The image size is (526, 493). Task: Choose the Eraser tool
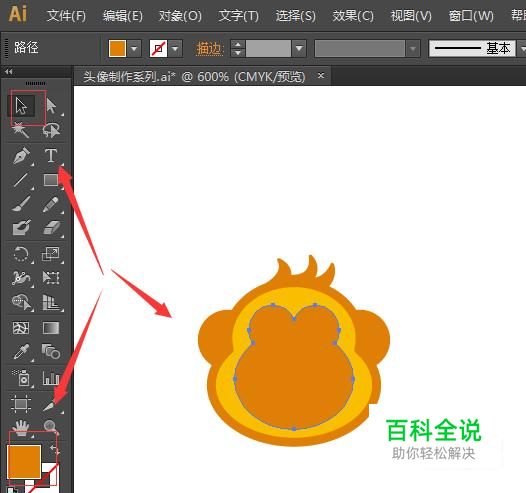51,228
